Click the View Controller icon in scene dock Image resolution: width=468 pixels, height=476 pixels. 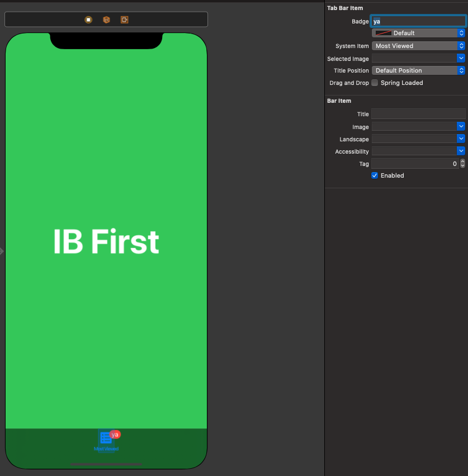[x=88, y=20]
